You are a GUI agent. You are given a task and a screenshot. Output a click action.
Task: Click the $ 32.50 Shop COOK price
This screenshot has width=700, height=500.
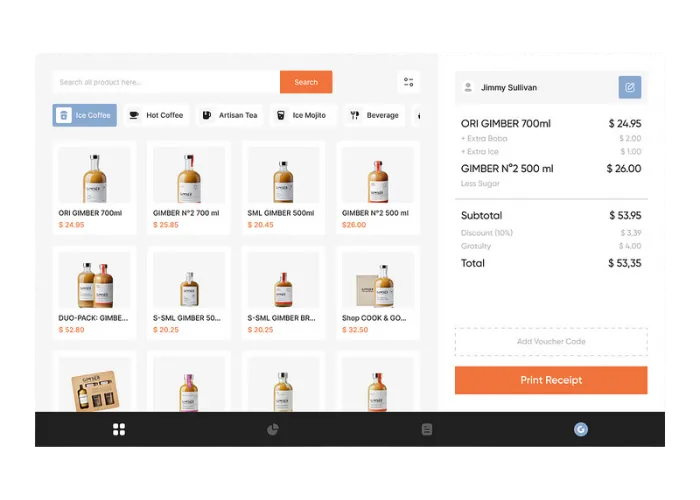click(x=355, y=330)
